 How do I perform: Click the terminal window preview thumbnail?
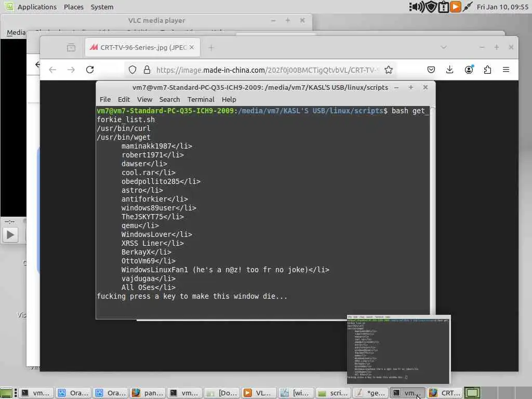coord(398,349)
